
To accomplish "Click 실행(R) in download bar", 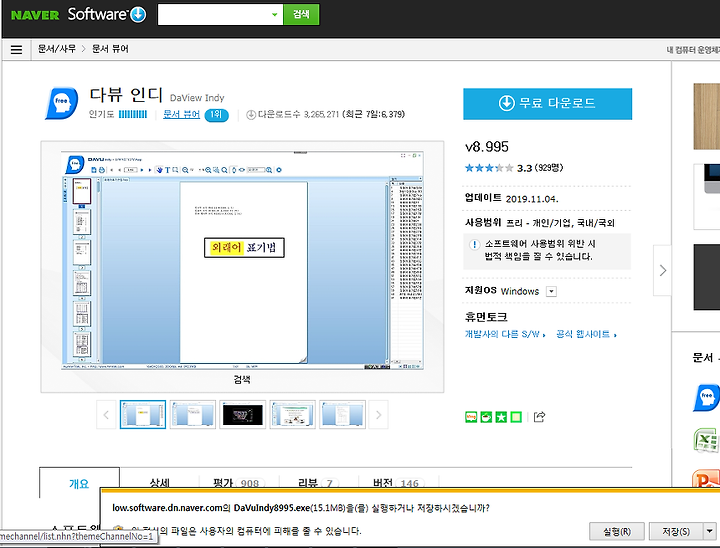I will pyautogui.click(x=617, y=531).
